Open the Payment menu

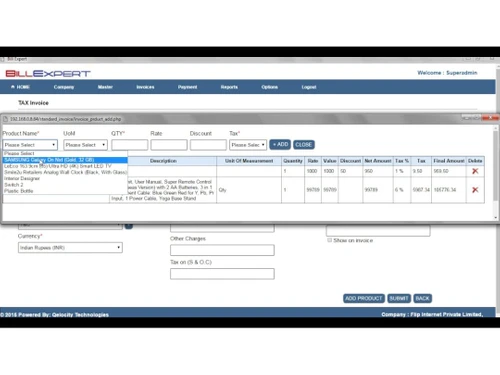point(187,87)
